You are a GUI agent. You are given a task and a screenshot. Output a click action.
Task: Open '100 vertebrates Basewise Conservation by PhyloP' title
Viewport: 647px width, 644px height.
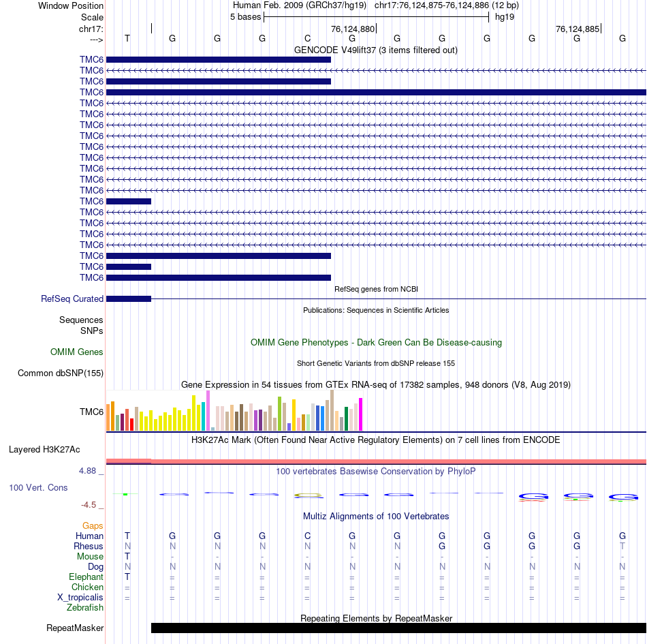376,471
